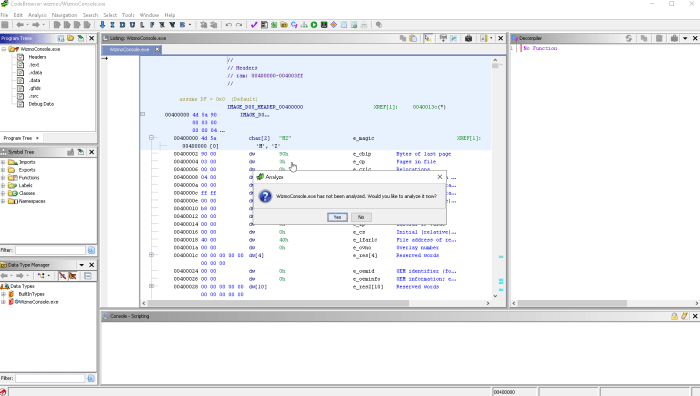Open the Navigation menu

[64, 15]
